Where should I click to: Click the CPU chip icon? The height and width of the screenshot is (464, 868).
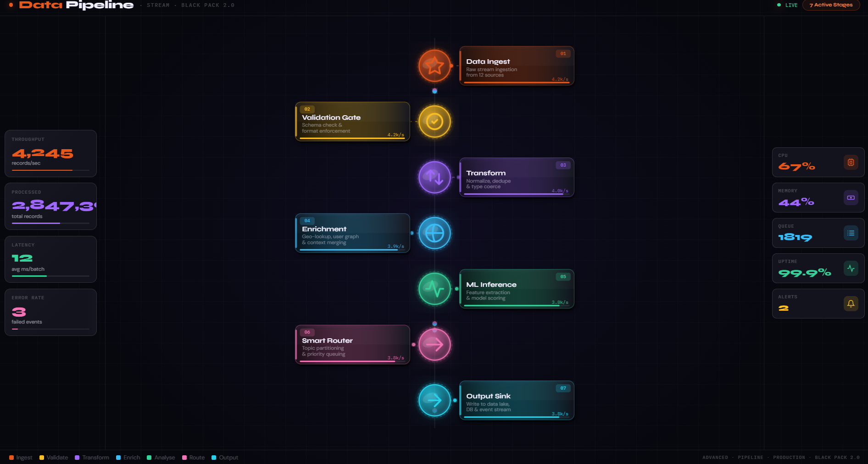tap(851, 162)
